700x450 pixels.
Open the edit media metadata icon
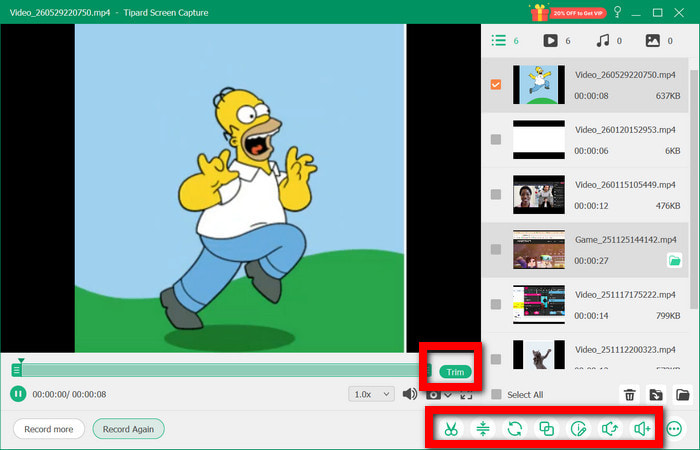[x=578, y=429]
